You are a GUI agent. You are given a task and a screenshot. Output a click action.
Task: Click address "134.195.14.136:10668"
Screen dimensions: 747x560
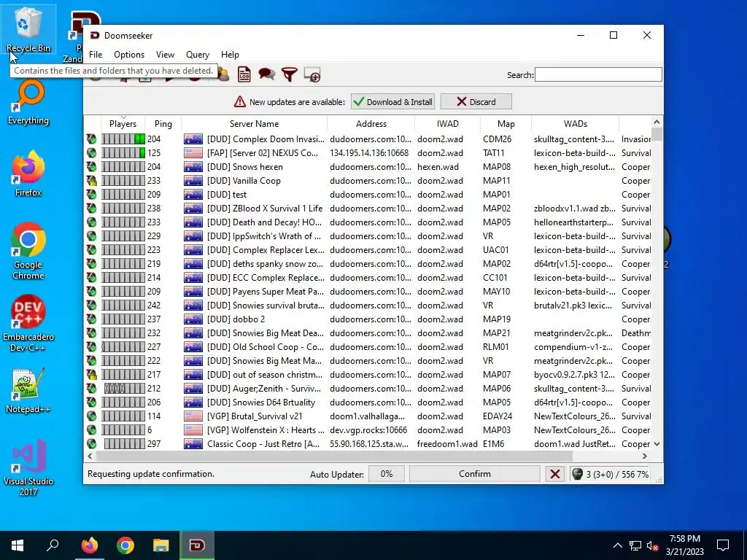coord(369,153)
